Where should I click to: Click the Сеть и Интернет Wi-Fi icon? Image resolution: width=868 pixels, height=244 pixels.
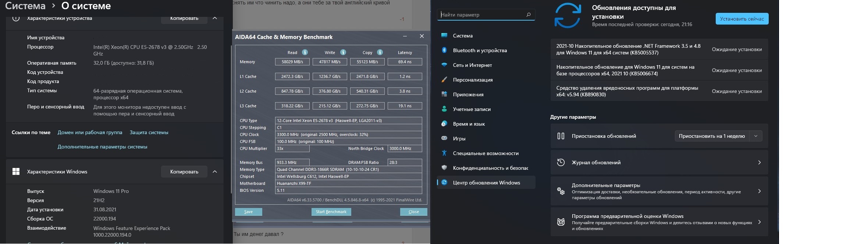tap(444, 65)
